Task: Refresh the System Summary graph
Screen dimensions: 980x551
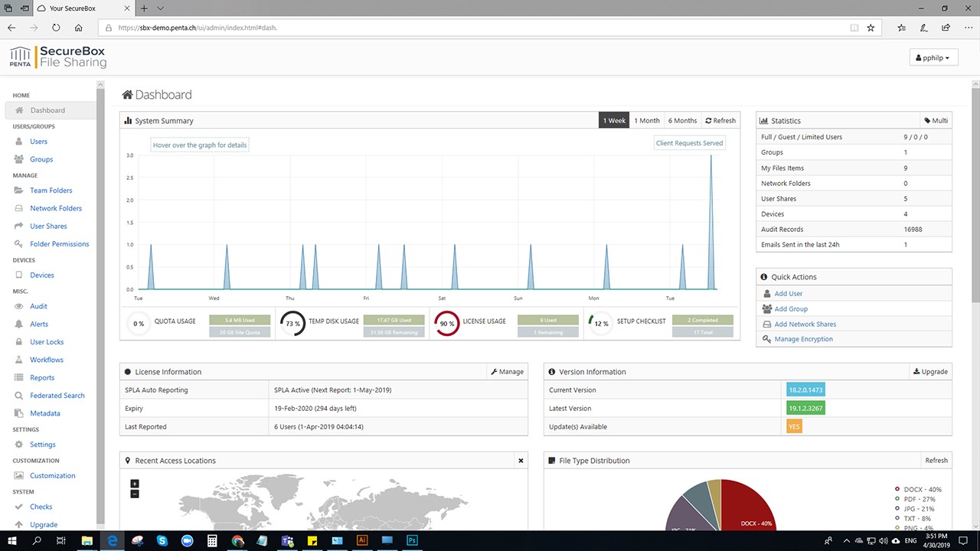Action: coord(720,121)
